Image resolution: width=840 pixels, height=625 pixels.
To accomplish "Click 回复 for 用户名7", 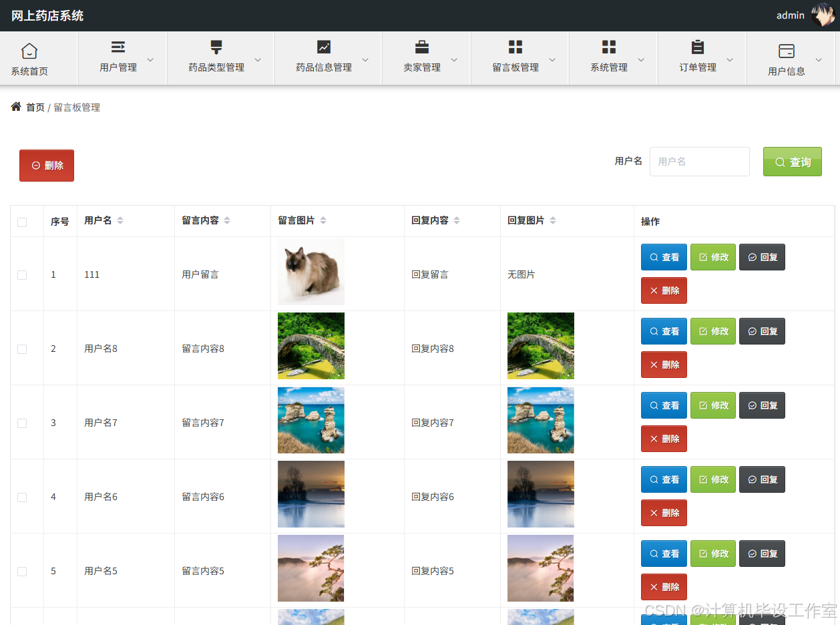I will coord(762,405).
